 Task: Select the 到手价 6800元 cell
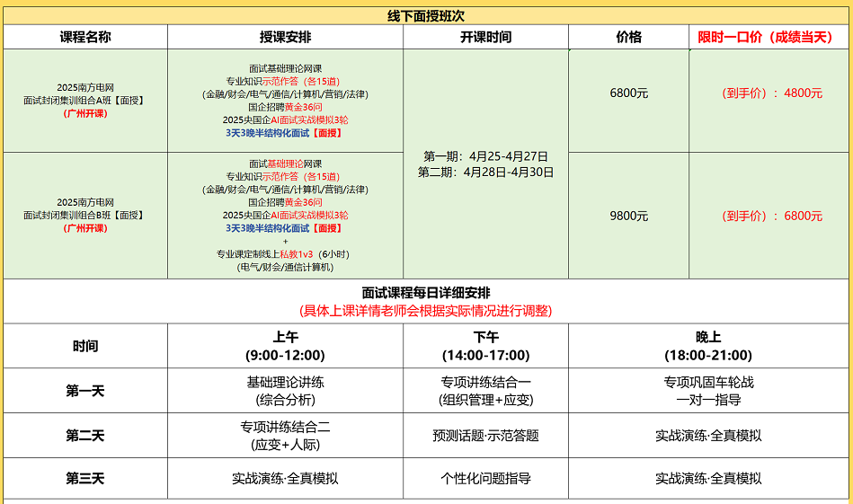tap(769, 216)
